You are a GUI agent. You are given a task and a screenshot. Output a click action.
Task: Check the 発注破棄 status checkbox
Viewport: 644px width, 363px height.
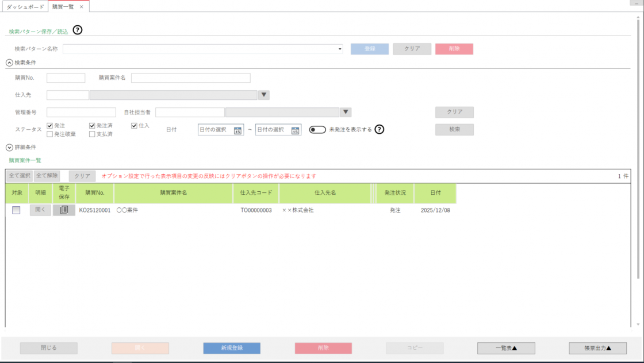click(50, 134)
